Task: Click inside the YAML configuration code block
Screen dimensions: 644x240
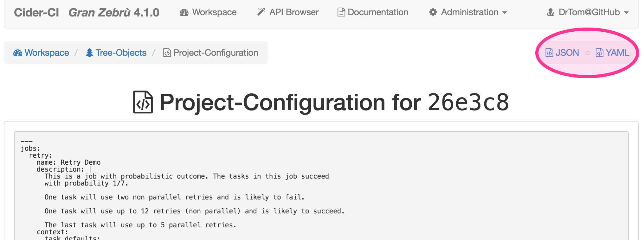Action: coord(321,187)
